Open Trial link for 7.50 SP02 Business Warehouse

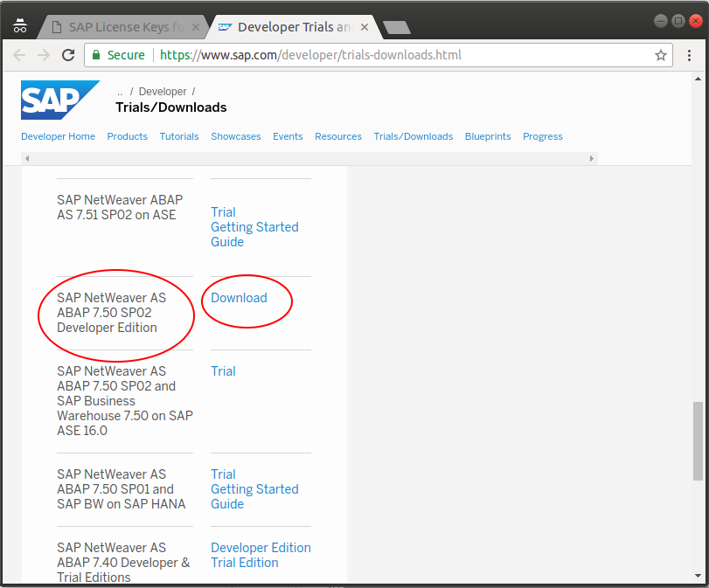pyautogui.click(x=223, y=371)
